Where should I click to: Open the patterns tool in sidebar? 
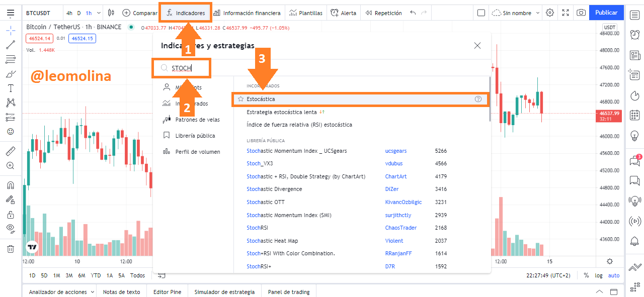click(11, 103)
